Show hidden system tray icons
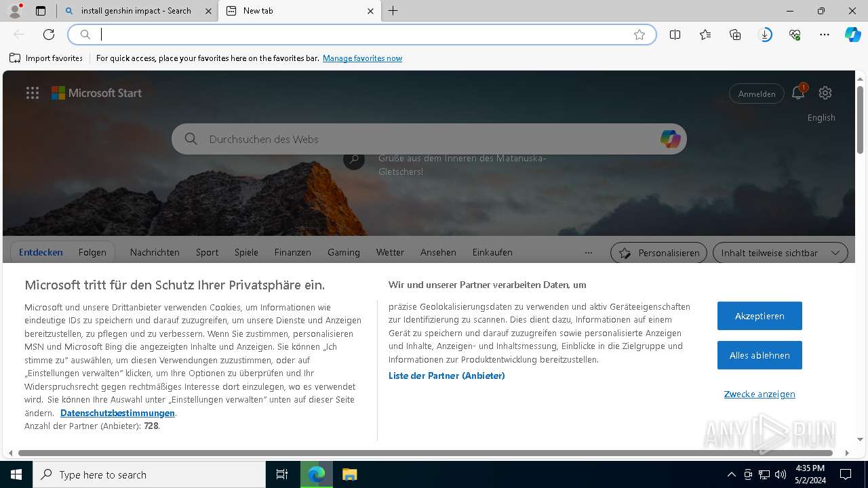Image resolution: width=868 pixels, height=488 pixels. click(x=731, y=474)
